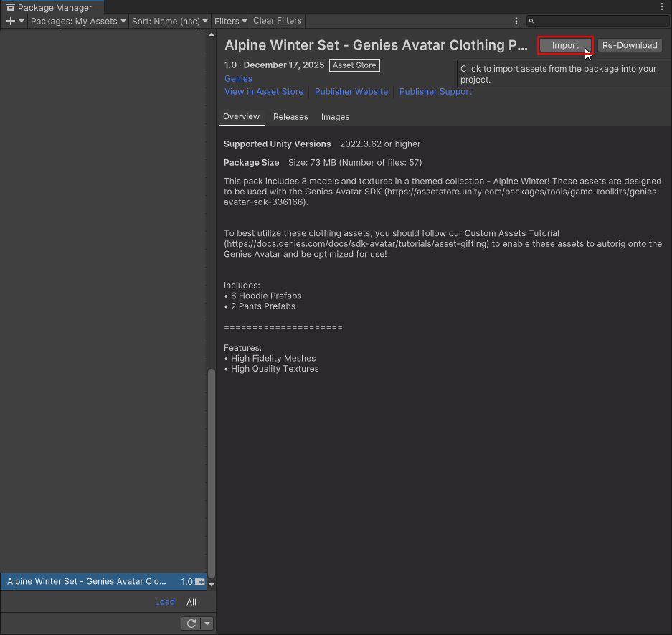
Task: Click the refresh package list icon
Action: 191,624
